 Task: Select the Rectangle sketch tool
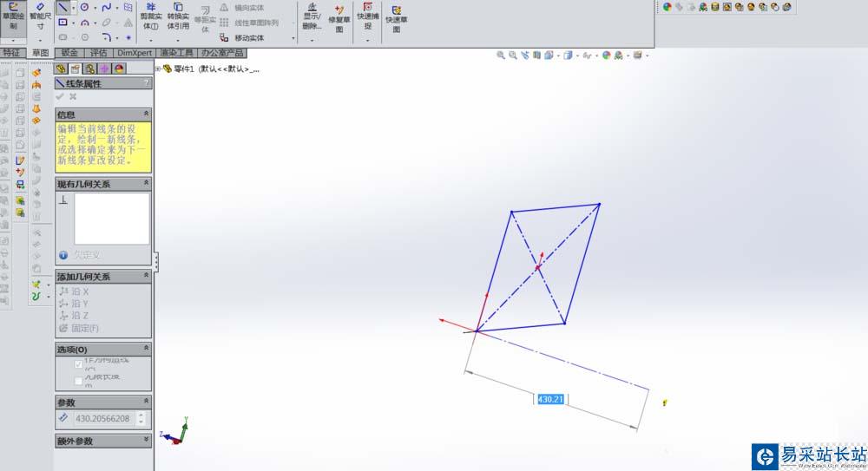pos(63,23)
